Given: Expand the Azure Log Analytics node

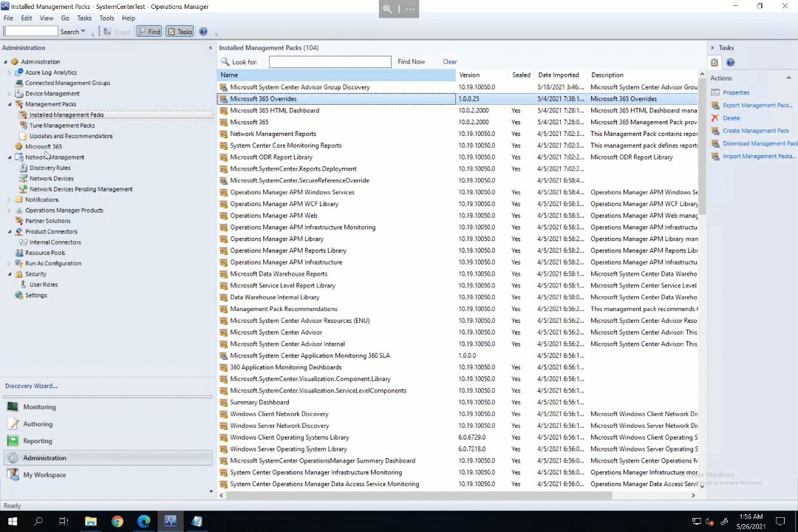Looking at the screenshot, I should pyautogui.click(x=9, y=72).
